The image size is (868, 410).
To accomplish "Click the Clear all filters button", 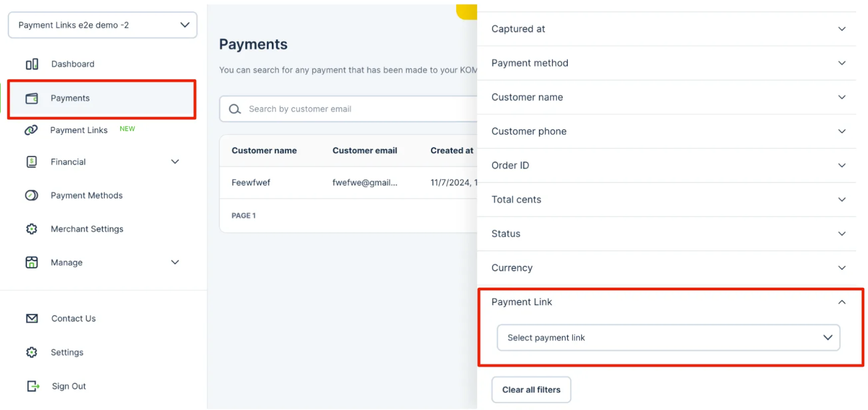I will pyautogui.click(x=531, y=390).
